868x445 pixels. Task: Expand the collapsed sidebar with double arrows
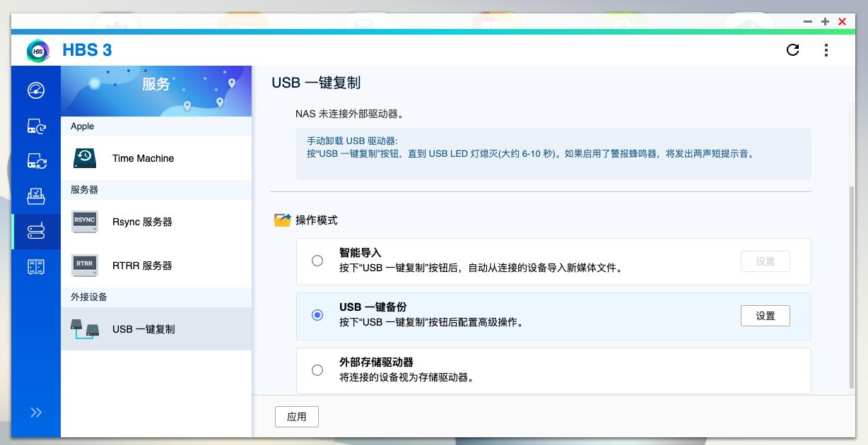pyautogui.click(x=36, y=412)
